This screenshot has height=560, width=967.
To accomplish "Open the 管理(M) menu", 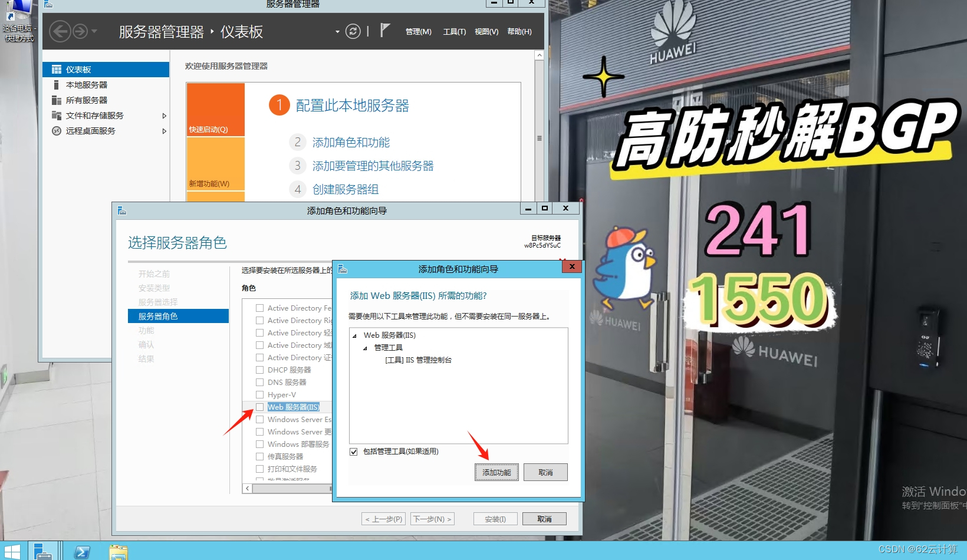I will 419,32.
